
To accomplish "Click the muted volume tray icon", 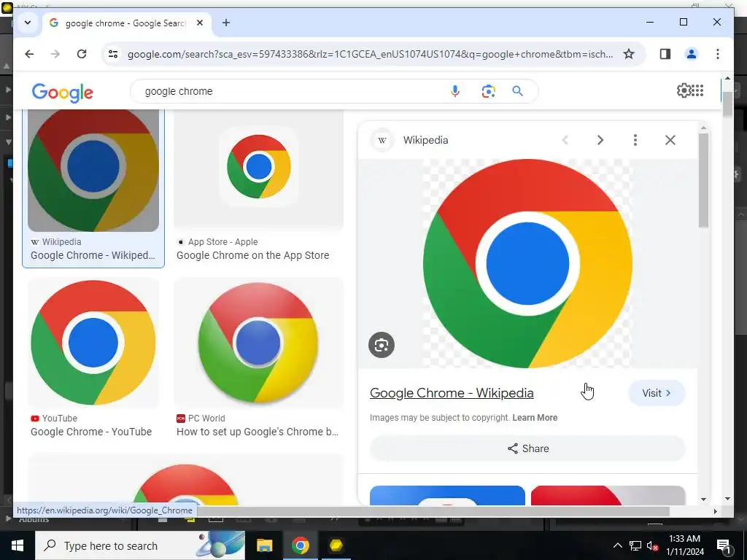I will point(653,545).
